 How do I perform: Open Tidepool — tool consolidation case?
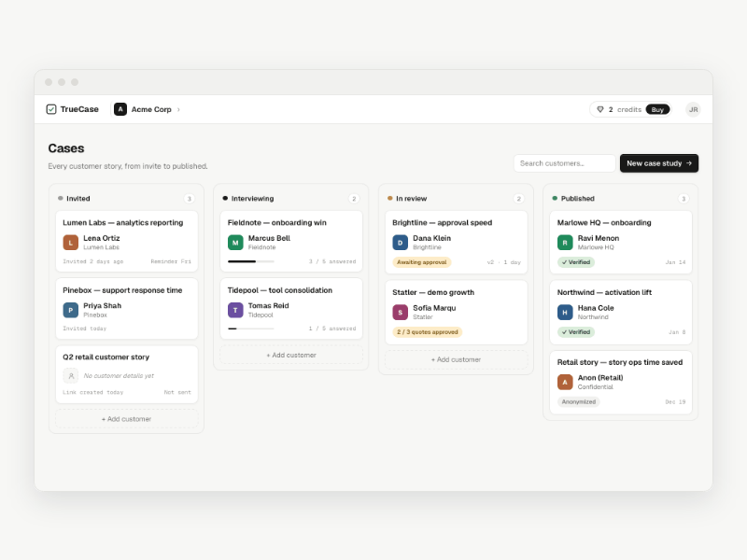pos(291,309)
